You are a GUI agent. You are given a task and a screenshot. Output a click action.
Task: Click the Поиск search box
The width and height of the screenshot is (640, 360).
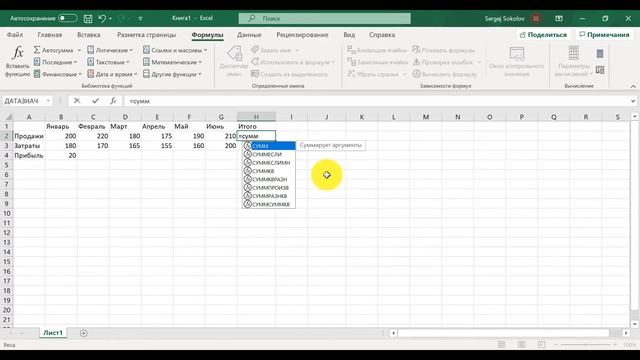[x=324, y=18]
